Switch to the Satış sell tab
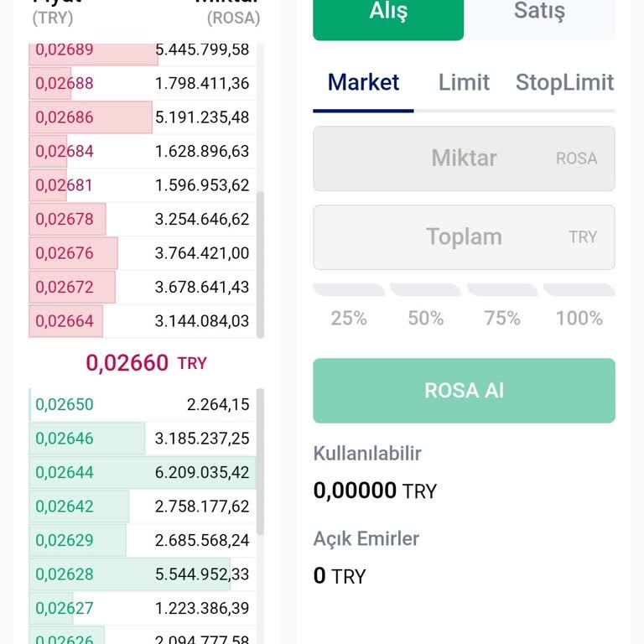The height and width of the screenshot is (644, 644). [x=539, y=13]
